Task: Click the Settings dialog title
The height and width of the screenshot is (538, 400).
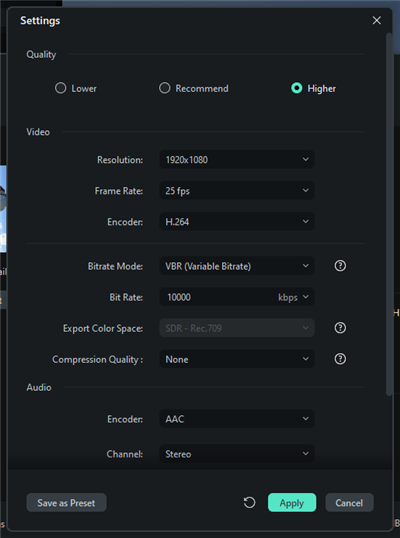Action: pyautogui.click(x=40, y=21)
